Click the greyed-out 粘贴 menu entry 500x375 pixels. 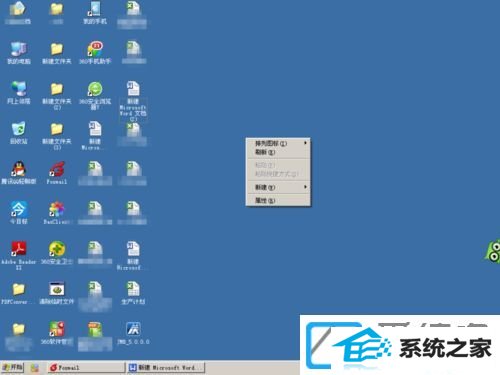[x=278, y=165]
